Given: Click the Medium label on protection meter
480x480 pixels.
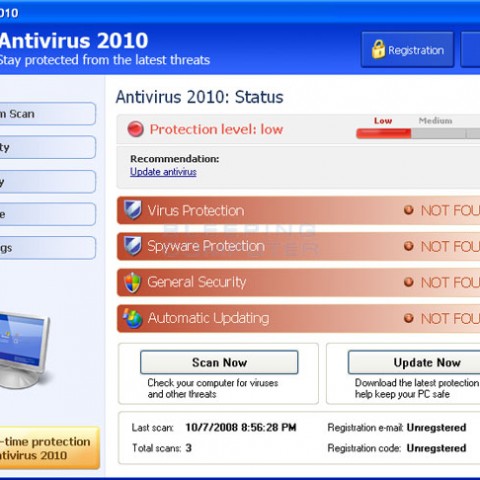Looking at the screenshot, I should pos(435,121).
